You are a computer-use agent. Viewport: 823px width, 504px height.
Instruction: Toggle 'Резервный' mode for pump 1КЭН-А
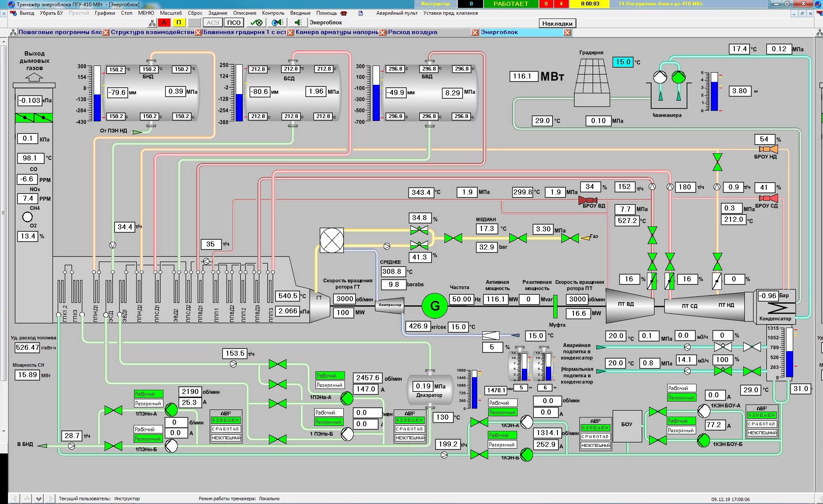tap(502, 412)
